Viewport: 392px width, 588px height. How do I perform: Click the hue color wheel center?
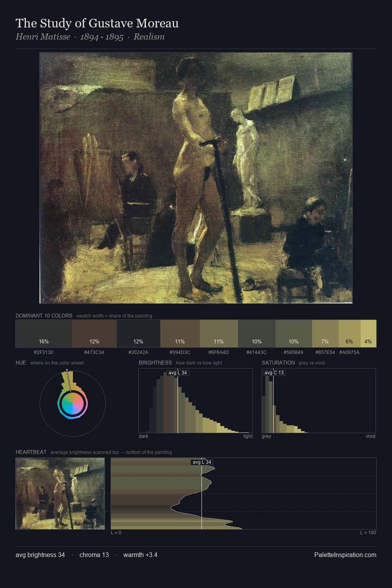[x=73, y=403]
